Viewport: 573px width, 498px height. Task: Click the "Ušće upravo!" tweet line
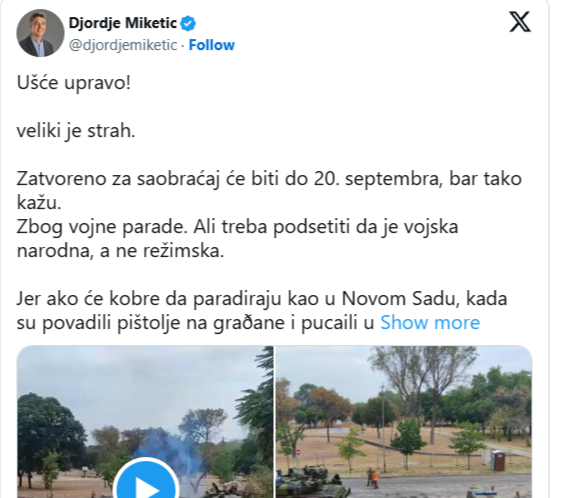[74, 83]
